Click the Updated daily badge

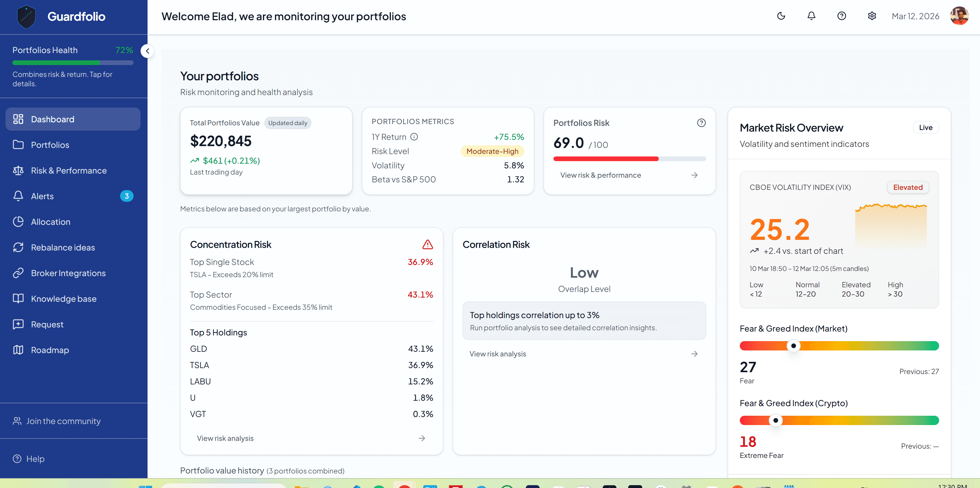(x=288, y=123)
